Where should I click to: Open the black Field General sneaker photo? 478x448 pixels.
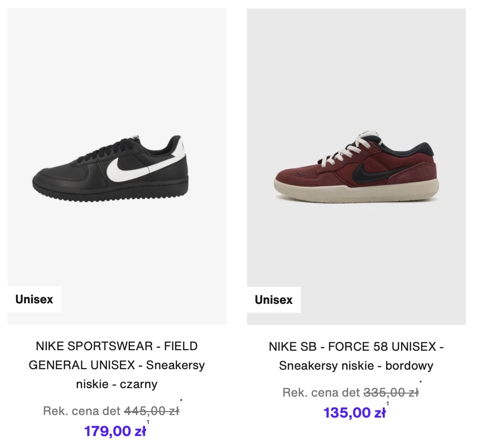click(117, 165)
